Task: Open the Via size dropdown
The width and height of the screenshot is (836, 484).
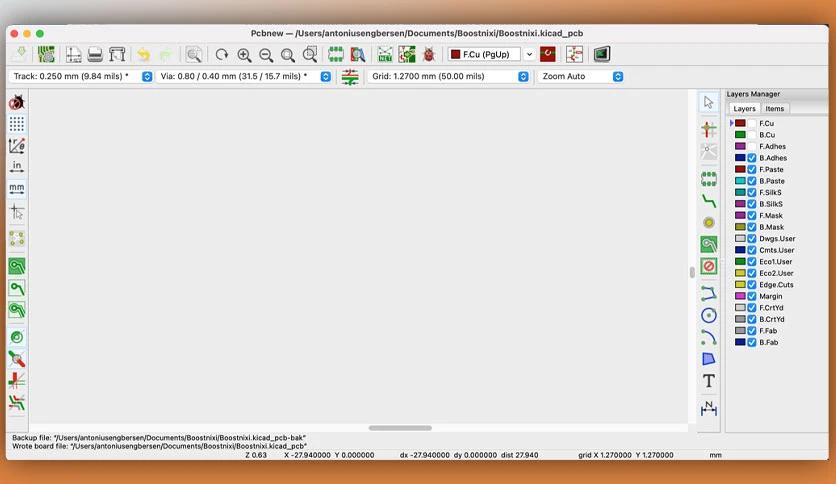Action: point(244,76)
